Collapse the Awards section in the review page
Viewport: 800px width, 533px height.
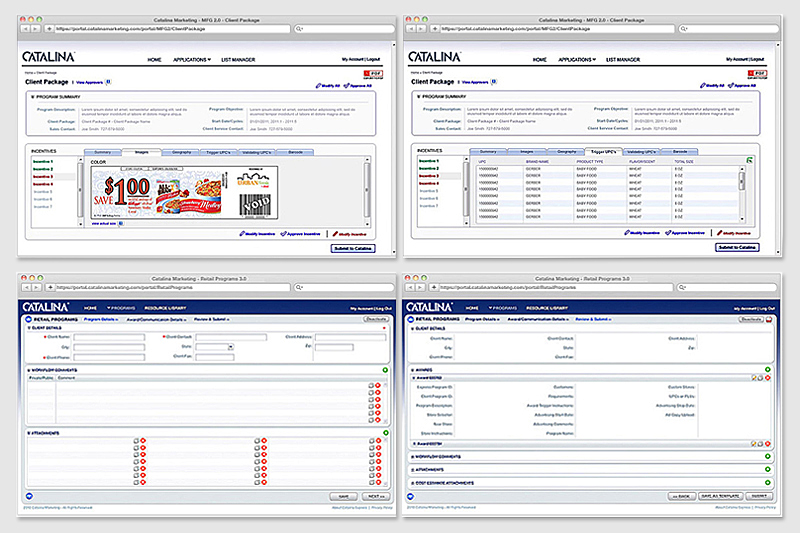(x=413, y=369)
